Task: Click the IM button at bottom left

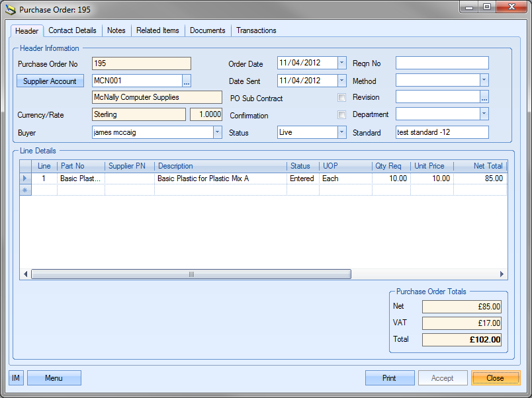Action: pyautogui.click(x=16, y=378)
